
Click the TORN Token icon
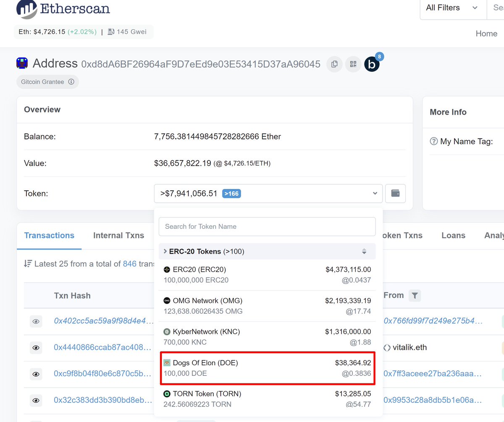[x=167, y=394]
